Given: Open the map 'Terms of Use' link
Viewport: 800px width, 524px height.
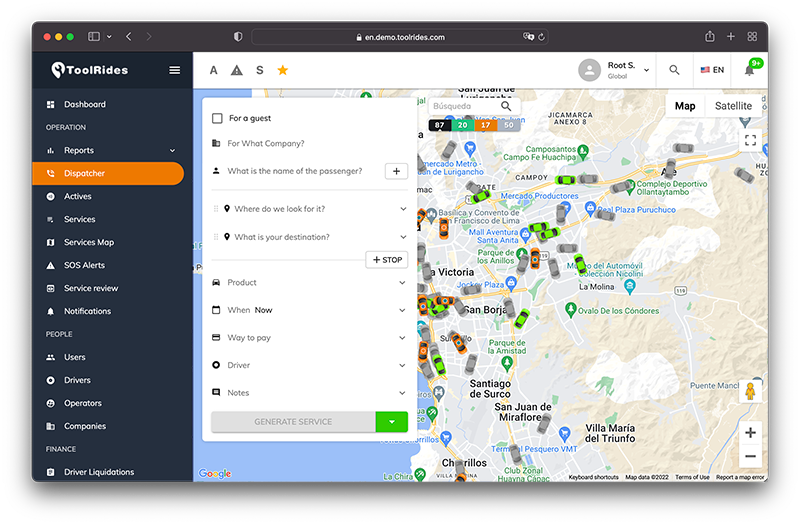Looking at the screenshot, I should (692, 478).
